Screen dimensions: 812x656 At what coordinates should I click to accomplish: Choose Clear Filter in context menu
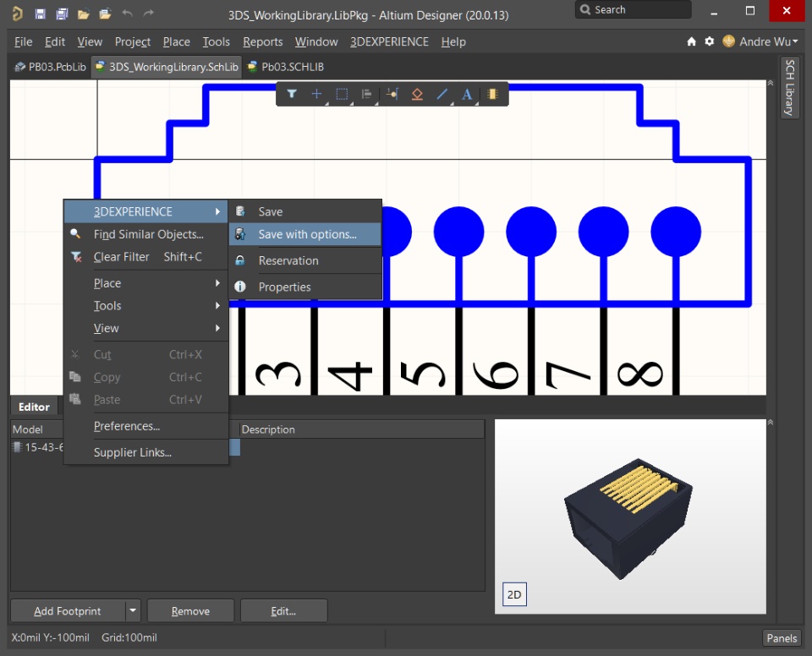click(145, 257)
